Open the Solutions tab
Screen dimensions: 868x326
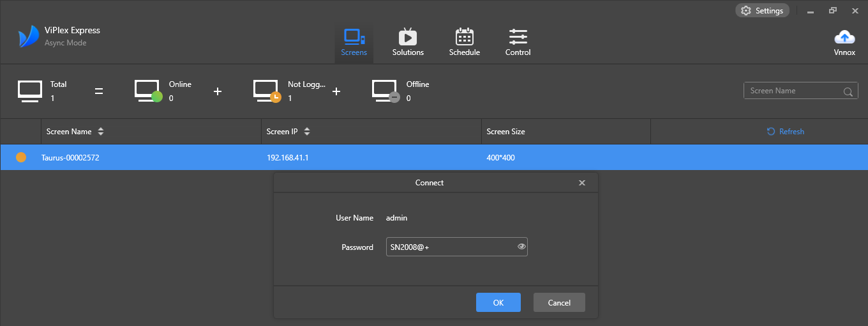[408, 43]
